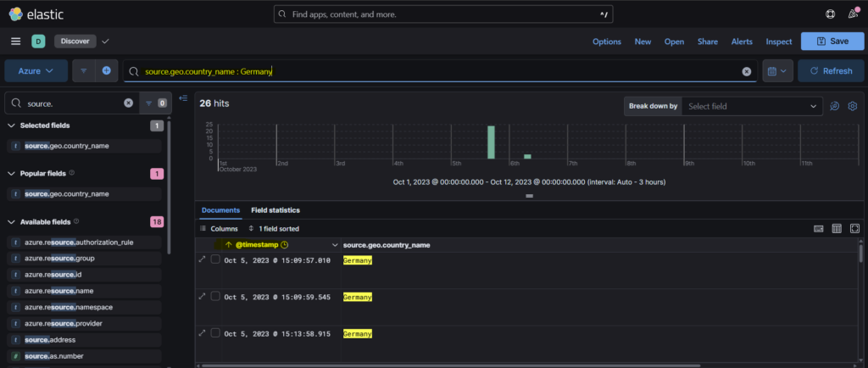Screen dimensions: 868x368
Task: Click the global search field
Action: coord(443,14)
